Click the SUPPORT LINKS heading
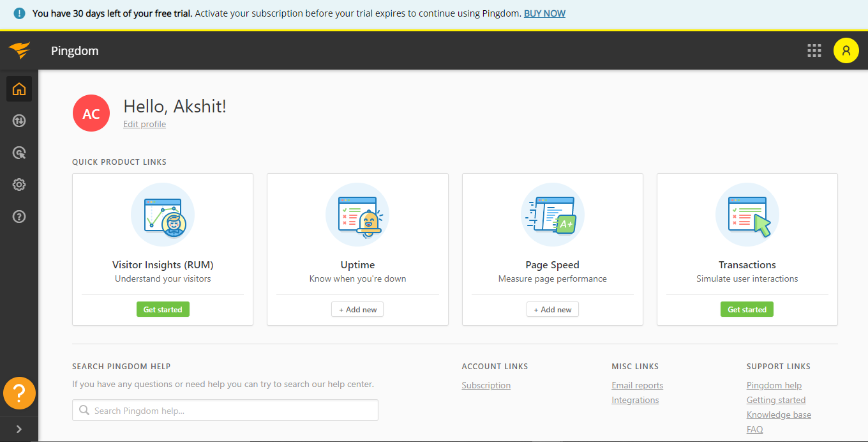868x442 pixels. click(779, 367)
